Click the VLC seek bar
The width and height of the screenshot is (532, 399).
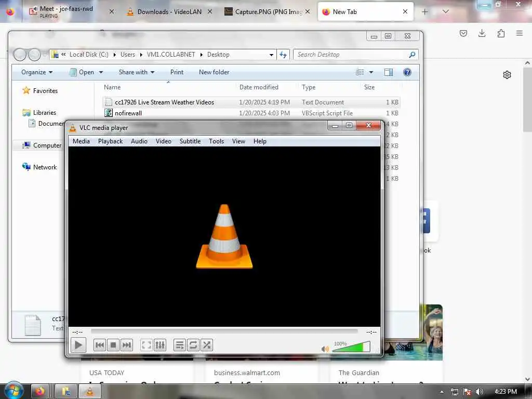[x=224, y=331]
